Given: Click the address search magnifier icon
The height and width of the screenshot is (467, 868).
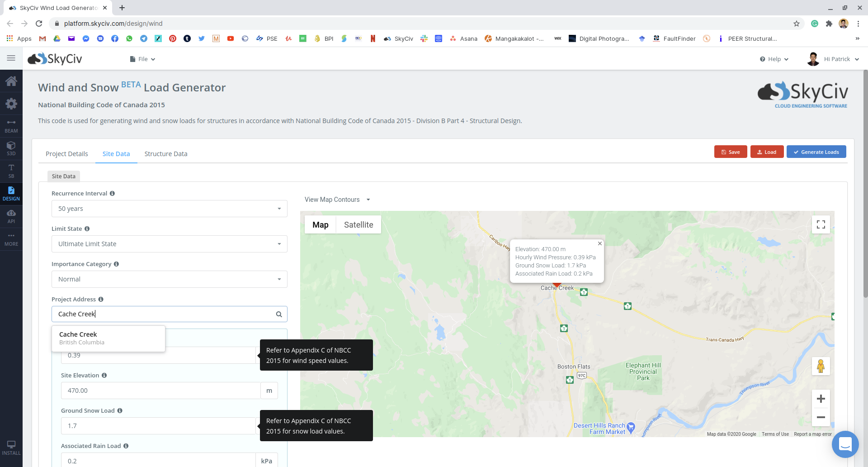Looking at the screenshot, I should [279, 314].
